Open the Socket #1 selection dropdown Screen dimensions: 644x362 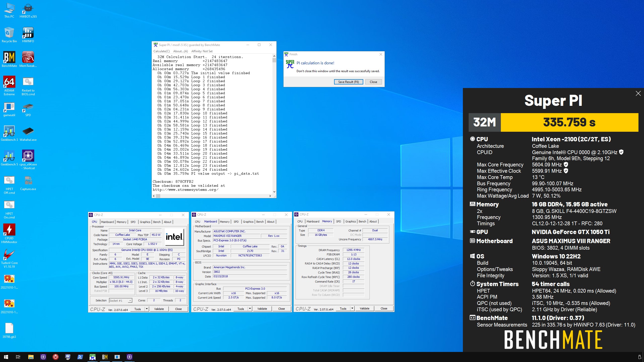click(121, 301)
